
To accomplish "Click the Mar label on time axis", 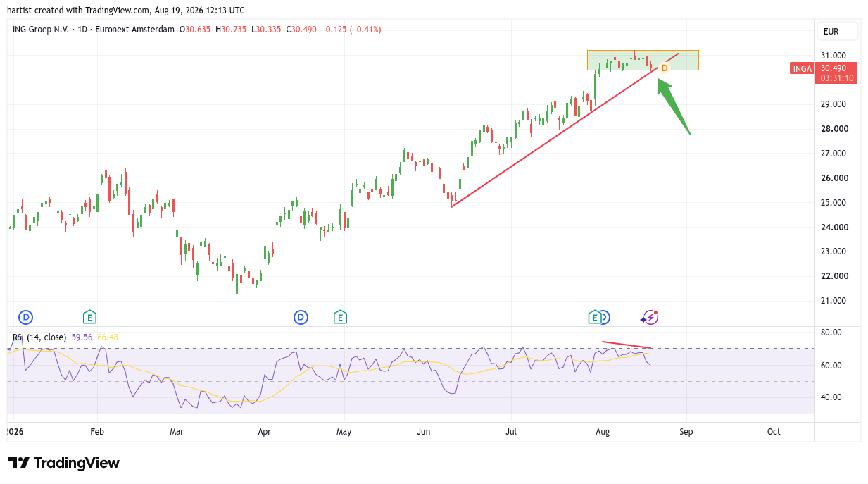I will 176,432.
